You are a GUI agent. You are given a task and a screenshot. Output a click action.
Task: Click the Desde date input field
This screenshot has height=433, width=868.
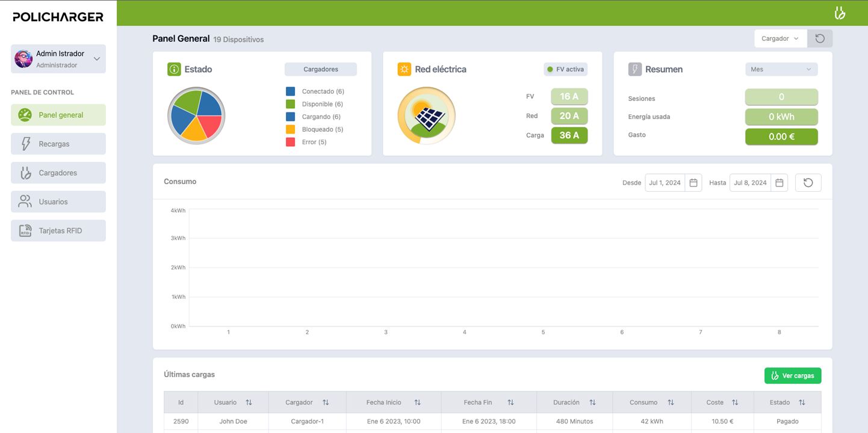point(665,183)
